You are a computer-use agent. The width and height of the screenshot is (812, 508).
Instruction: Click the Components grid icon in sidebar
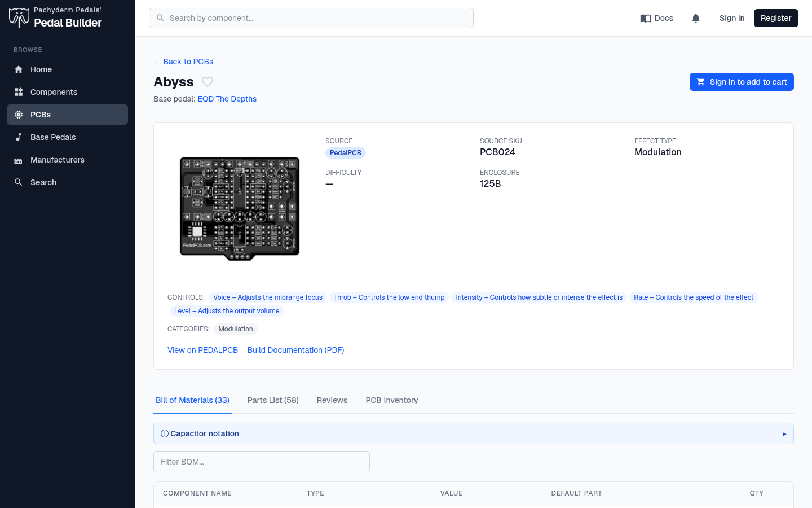[x=19, y=92]
